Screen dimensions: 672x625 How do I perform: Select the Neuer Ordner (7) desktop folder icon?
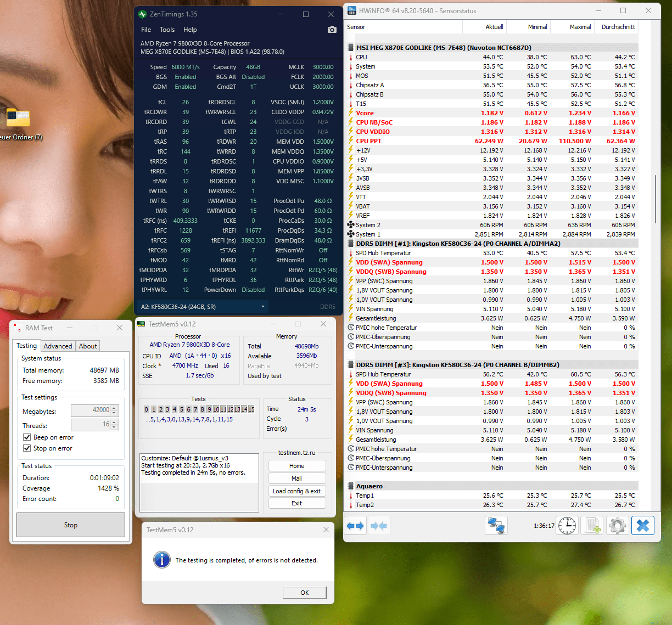pos(18,117)
